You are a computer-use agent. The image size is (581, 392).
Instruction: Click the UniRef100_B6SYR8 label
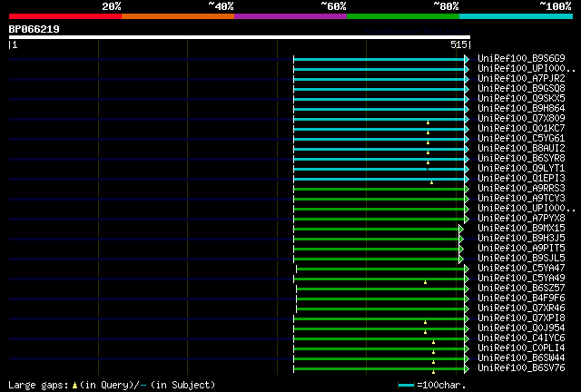[x=521, y=159]
